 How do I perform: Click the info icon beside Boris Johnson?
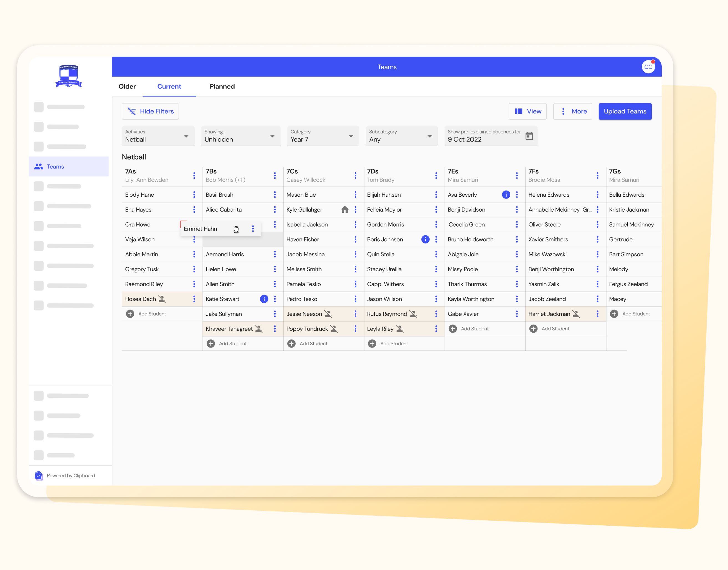coord(425,239)
